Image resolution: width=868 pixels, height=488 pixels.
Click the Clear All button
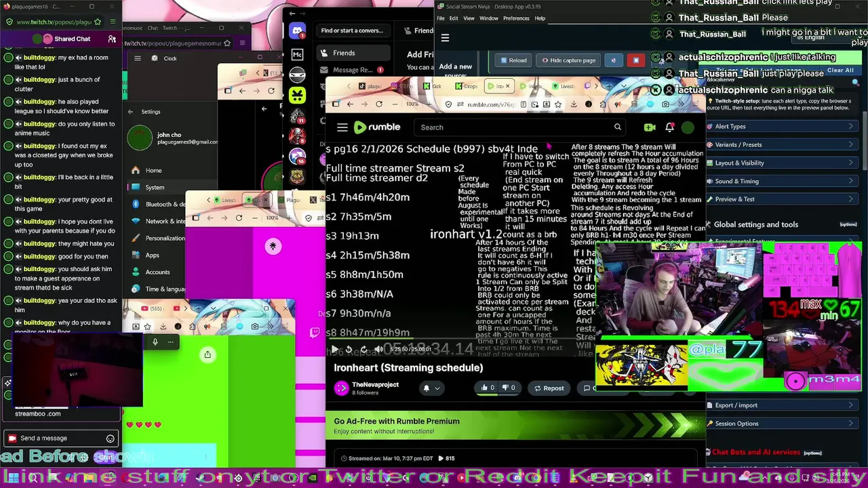840,70
